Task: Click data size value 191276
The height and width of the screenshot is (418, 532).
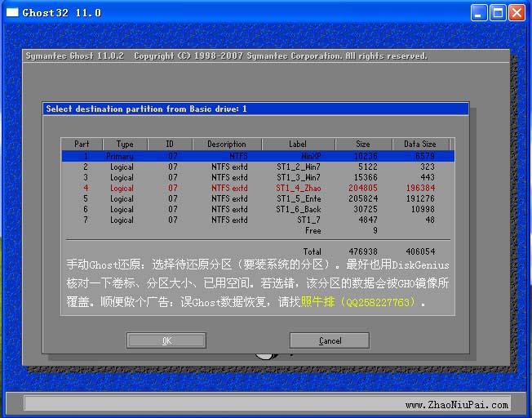Action: 421,198
